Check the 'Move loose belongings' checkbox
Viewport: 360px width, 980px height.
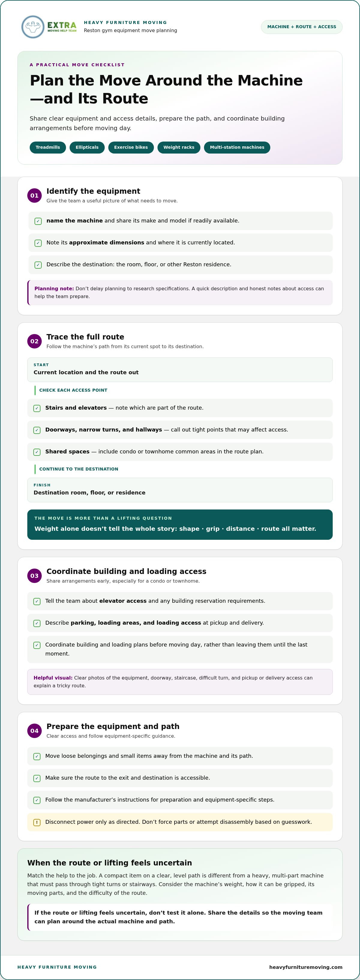[37, 756]
